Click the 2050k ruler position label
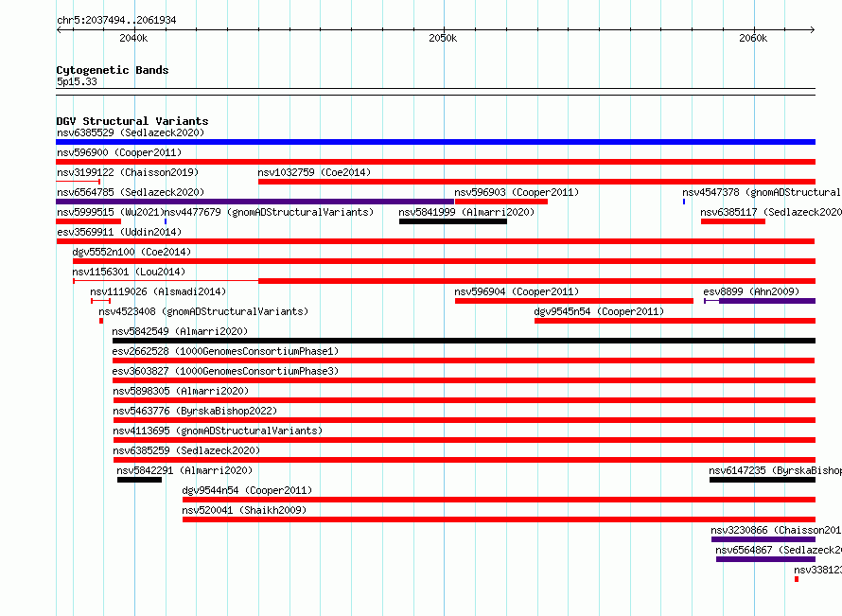 point(443,38)
